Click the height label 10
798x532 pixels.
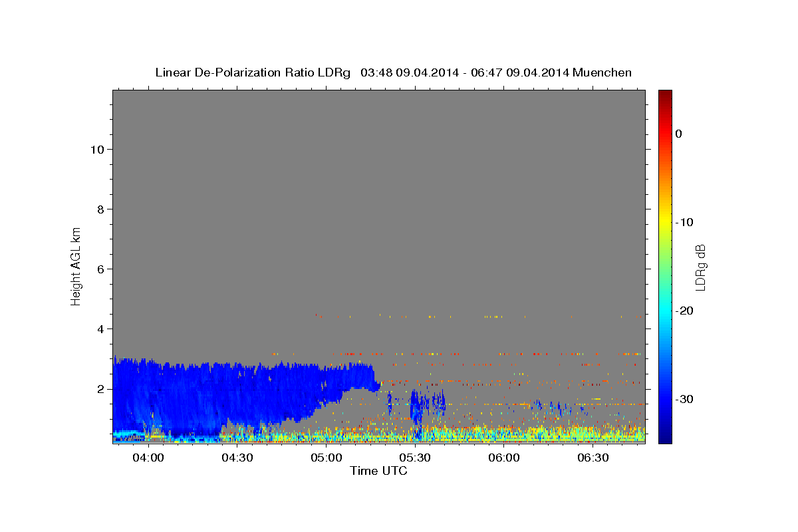97,149
